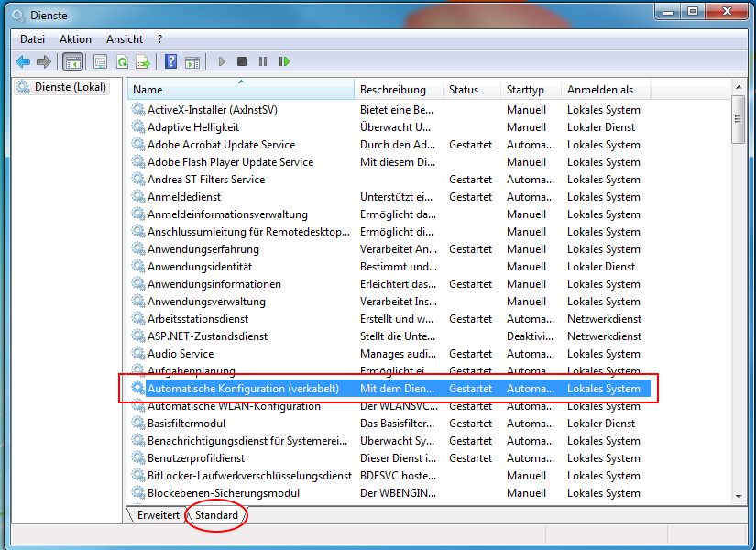Open Help via blue question mark icon

pos(170,61)
